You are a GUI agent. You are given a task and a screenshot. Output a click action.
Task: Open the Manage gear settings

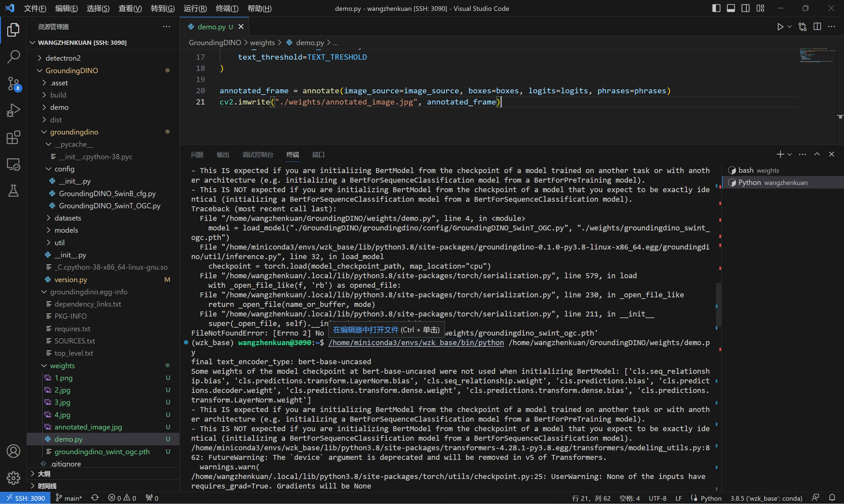click(13, 478)
